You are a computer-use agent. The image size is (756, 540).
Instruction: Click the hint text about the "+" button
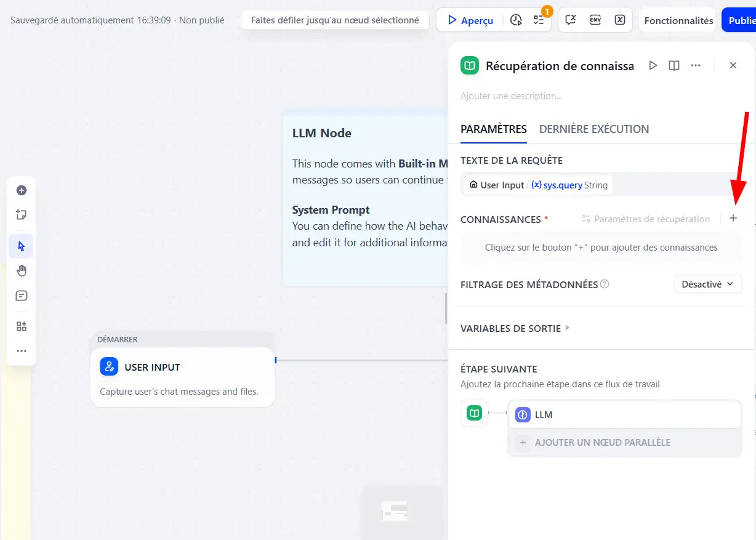[601, 248]
